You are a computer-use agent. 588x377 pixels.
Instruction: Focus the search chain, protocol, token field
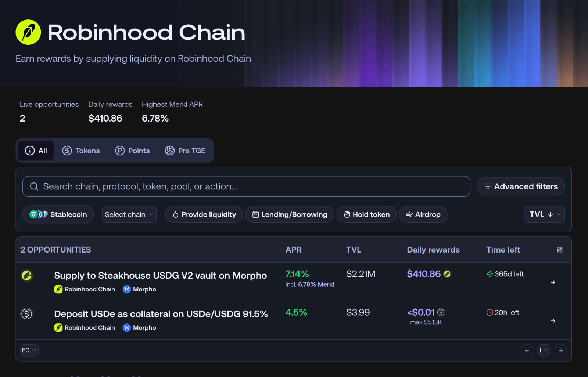pyautogui.click(x=246, y=186)
